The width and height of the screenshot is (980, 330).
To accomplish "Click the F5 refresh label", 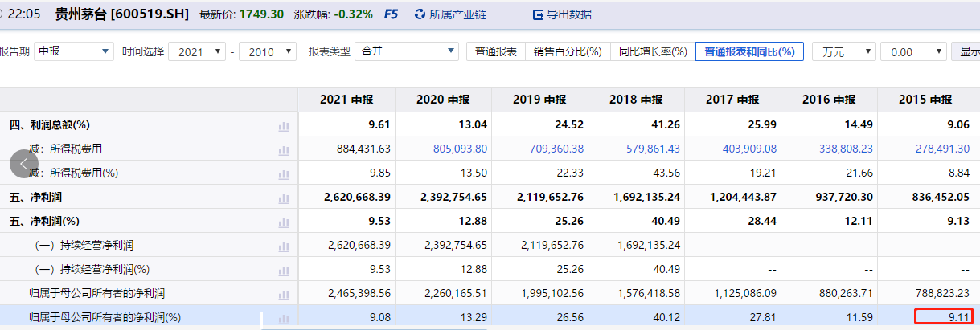I will click(x=391, y=14).
